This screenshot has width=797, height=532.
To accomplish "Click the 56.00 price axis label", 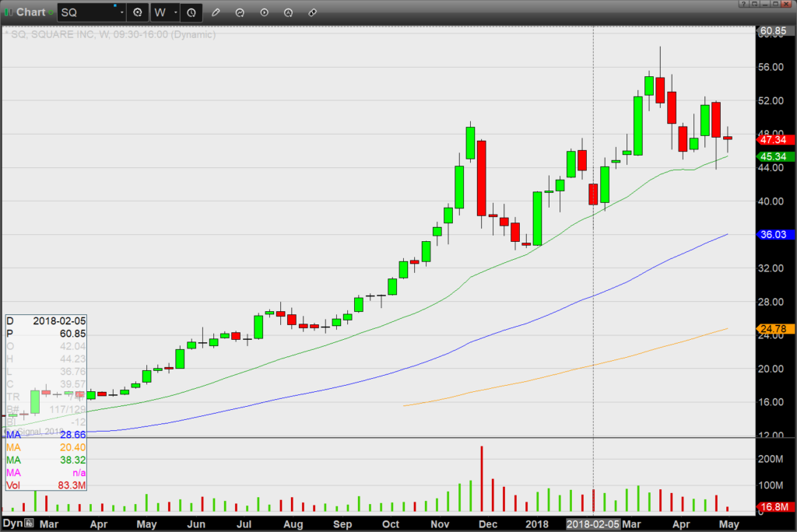I will pos(771,67).
